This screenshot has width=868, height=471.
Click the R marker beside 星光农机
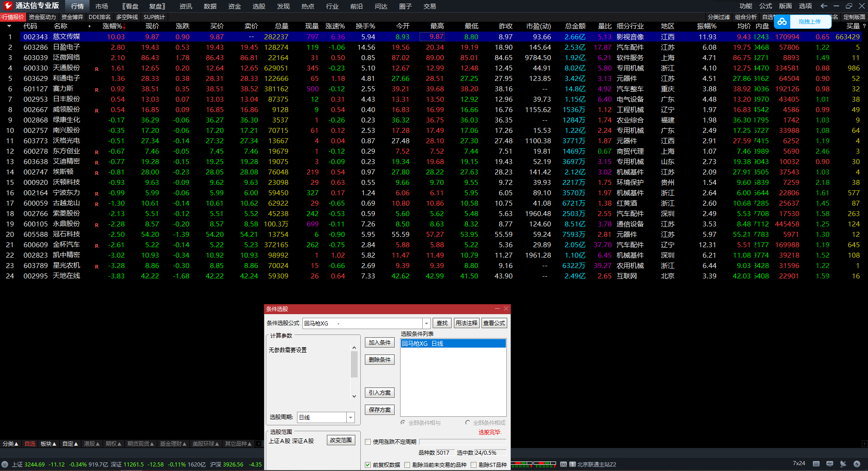tap(97, 267)
